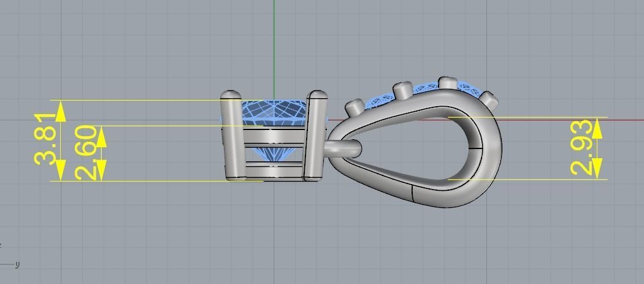
Task: Select the right prong of the stone setting
Action: (x=316, y=135)
